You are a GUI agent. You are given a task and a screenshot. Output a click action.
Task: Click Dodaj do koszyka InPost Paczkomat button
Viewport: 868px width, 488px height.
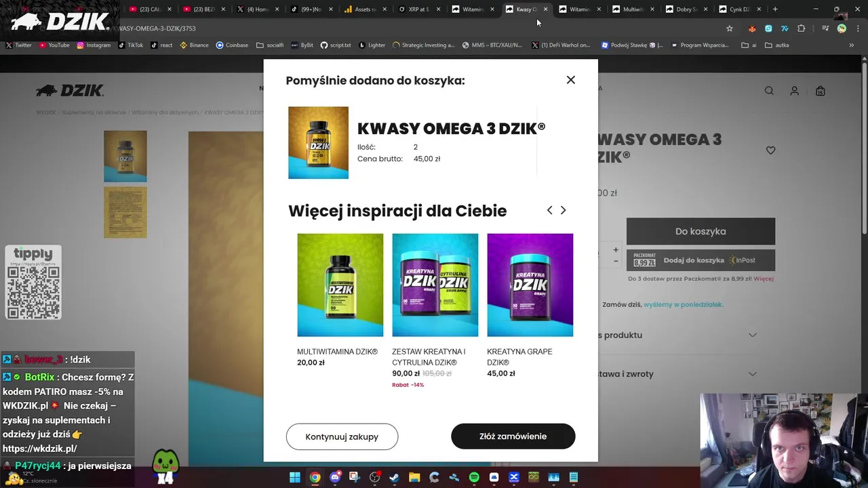pos(701,260)
